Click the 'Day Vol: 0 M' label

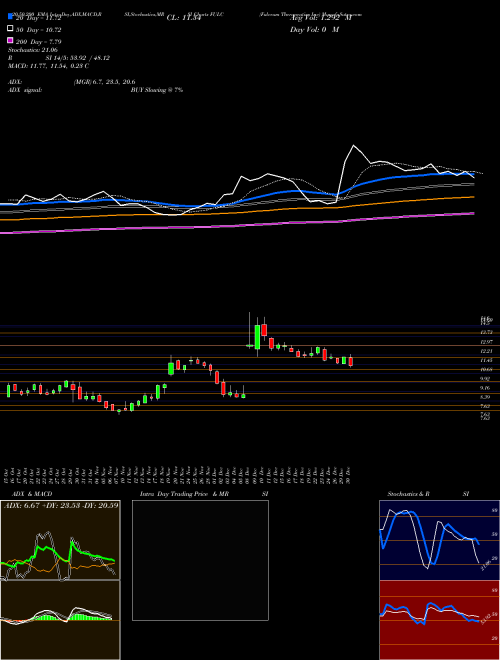point(314,29)
